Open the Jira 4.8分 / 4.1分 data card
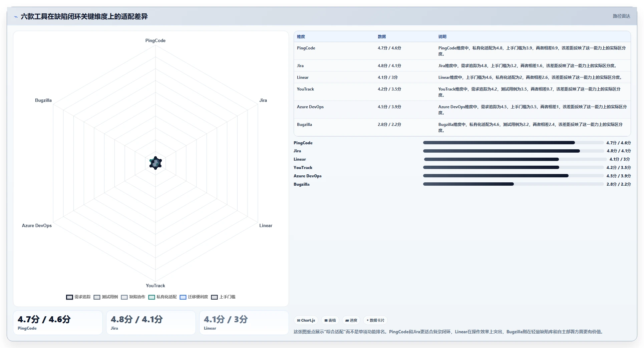Image resolution: width=644 pixels, height=348 pixels. [x=151, y=323]
